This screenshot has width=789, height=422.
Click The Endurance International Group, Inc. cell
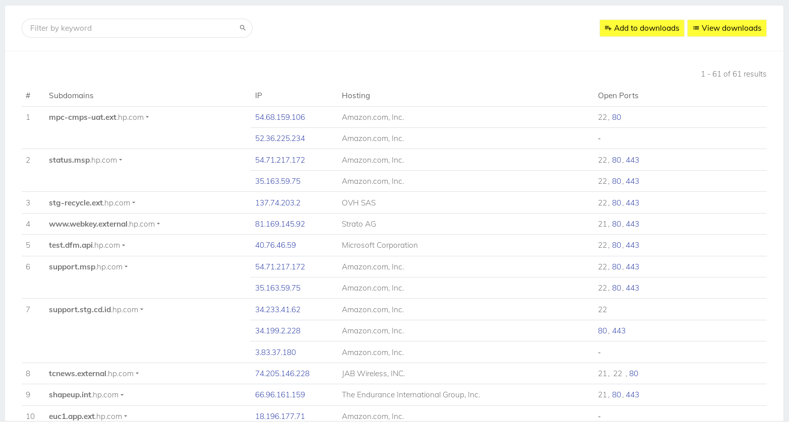pos(411,395)
